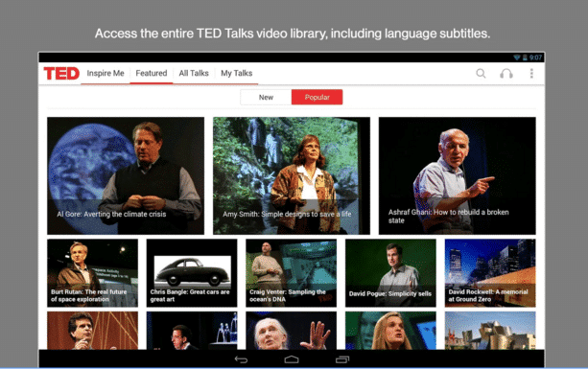588x369 pixels.
Task: Click the TED logo
Action: 61,73
